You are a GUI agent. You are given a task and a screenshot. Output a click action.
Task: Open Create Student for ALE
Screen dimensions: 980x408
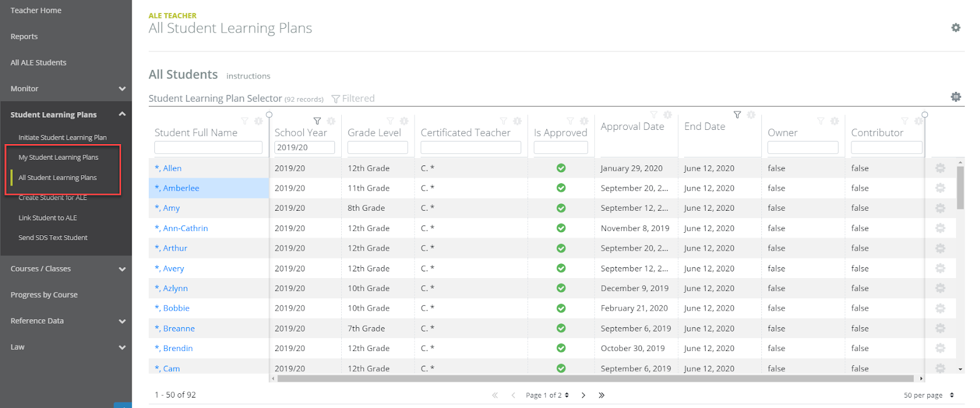tap(53, 198)
